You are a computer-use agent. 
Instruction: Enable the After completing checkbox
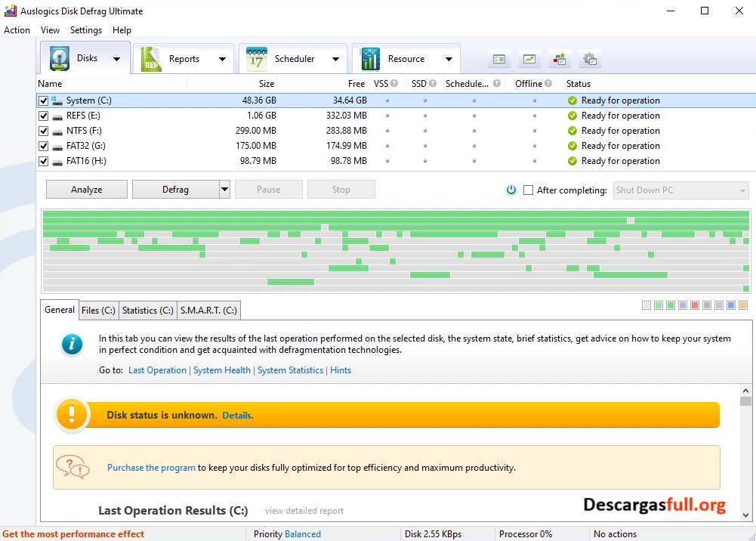coord(526,190)
